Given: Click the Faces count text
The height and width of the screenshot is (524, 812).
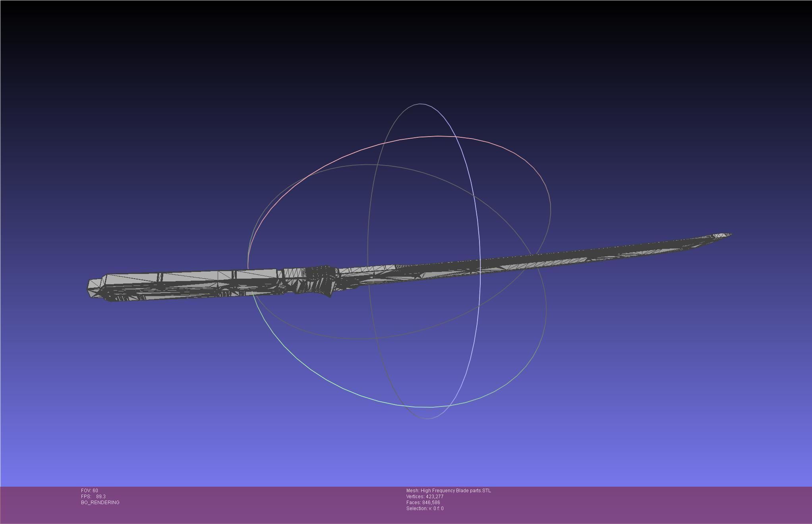Looking at the screenshot, I should pyautogui.click(x=423, y=503).
